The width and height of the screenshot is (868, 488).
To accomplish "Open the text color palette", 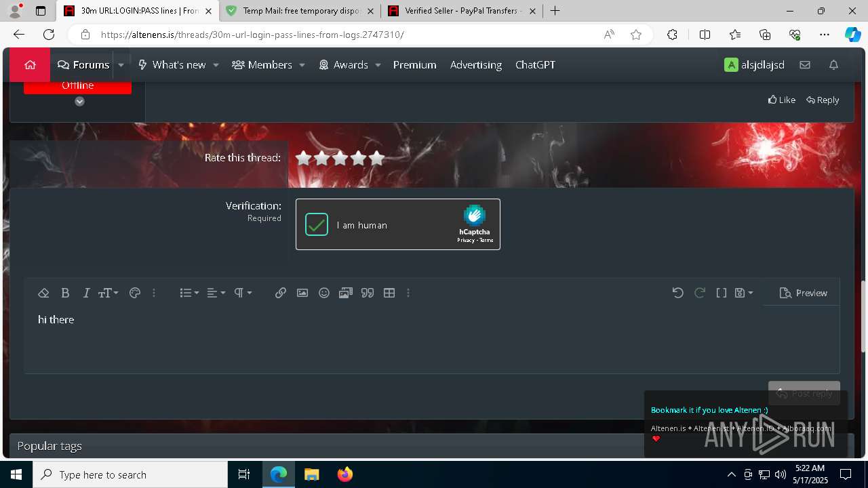I will pyautogui.click(x=135, y=293).
